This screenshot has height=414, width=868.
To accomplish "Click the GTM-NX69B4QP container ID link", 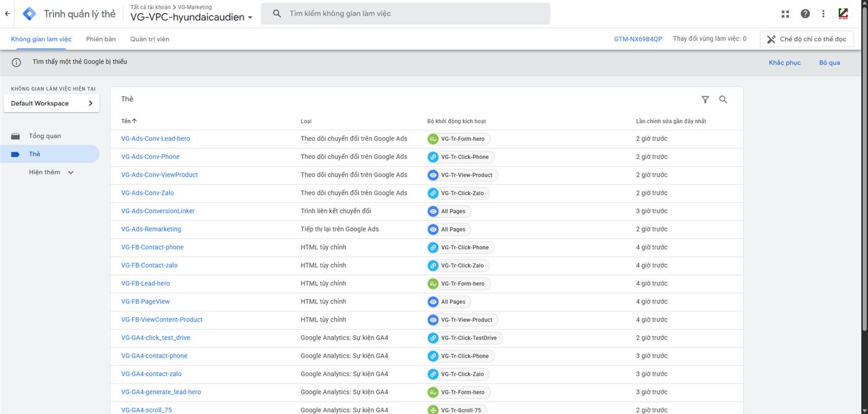I will (x=638, y=39).
